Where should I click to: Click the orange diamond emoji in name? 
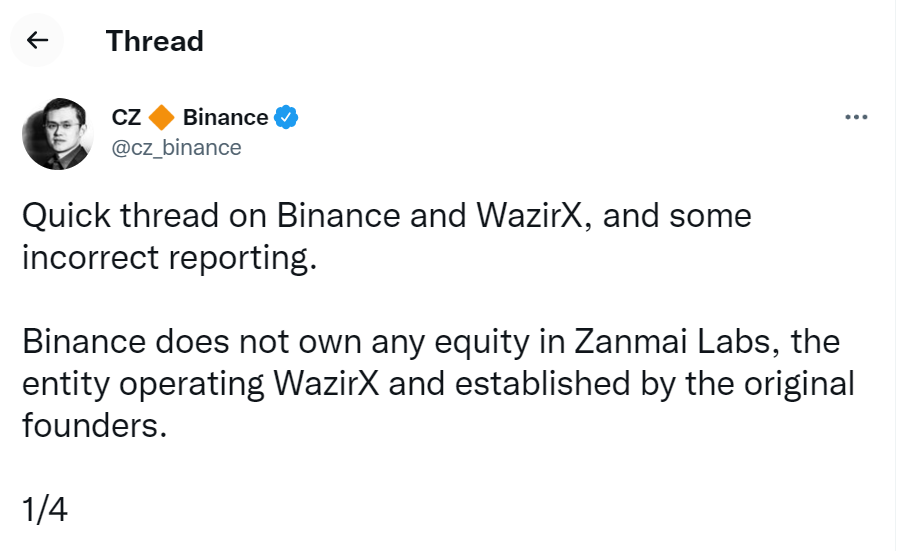(161, 117)
